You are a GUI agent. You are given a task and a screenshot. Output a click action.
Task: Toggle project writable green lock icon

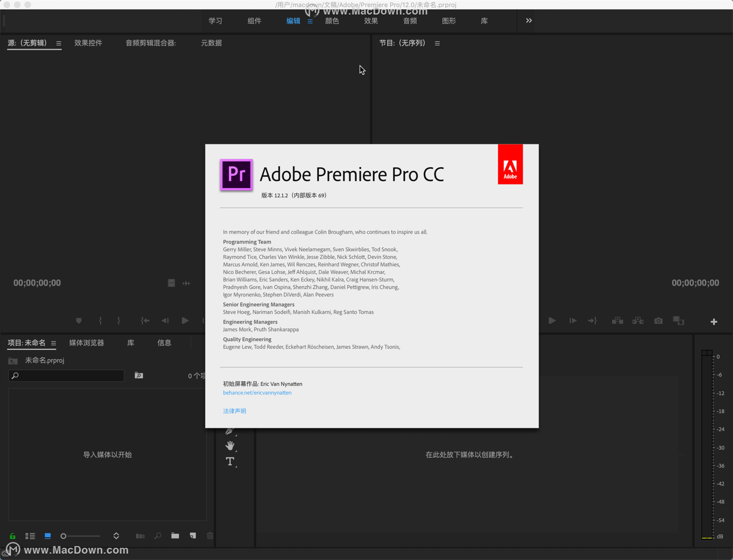point(12,536)
